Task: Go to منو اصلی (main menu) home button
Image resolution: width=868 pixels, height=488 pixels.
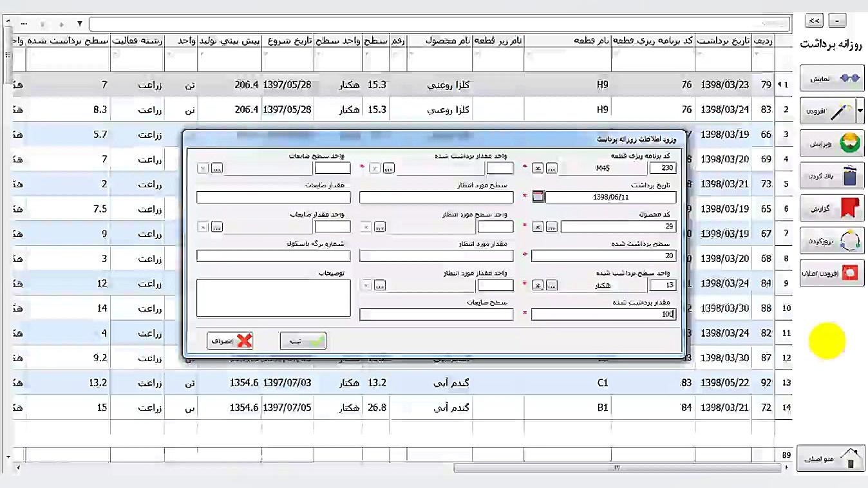Action: [830, 458]
